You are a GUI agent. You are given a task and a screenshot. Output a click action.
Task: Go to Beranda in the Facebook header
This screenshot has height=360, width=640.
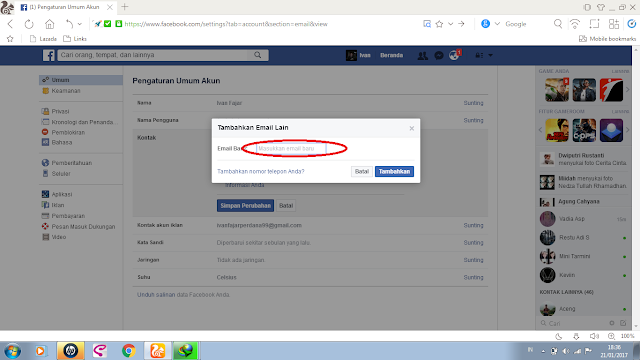(x=391, y=55)
